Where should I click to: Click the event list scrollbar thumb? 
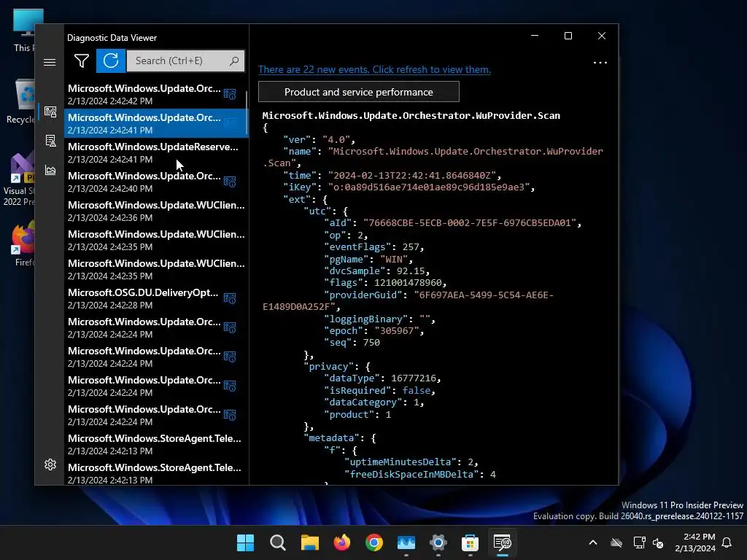click(247, 112)
